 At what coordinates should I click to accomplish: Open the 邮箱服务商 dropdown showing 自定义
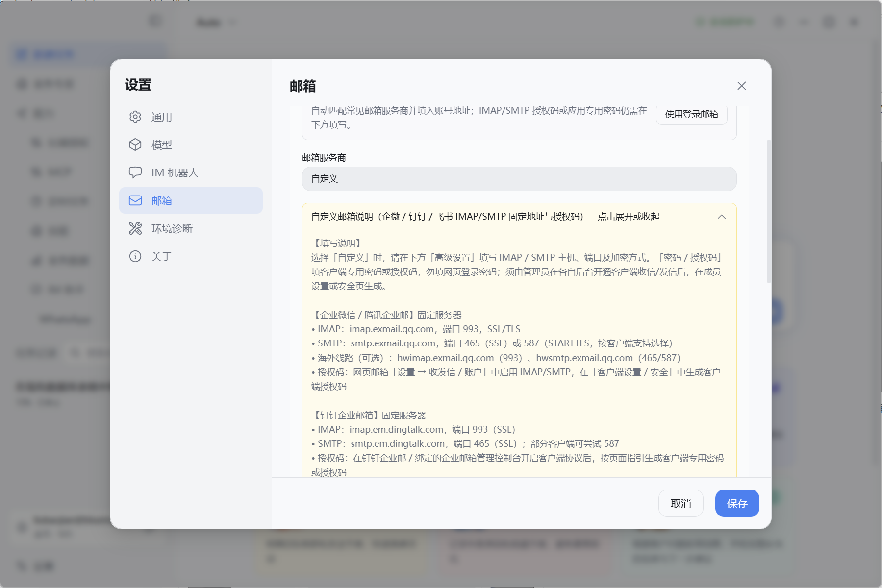coord(519,179)
